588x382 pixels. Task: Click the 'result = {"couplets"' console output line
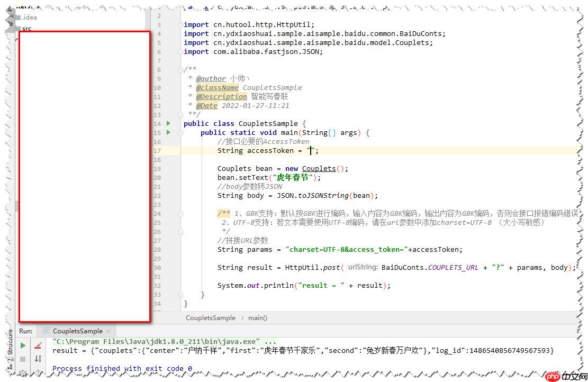coord(303,350)
